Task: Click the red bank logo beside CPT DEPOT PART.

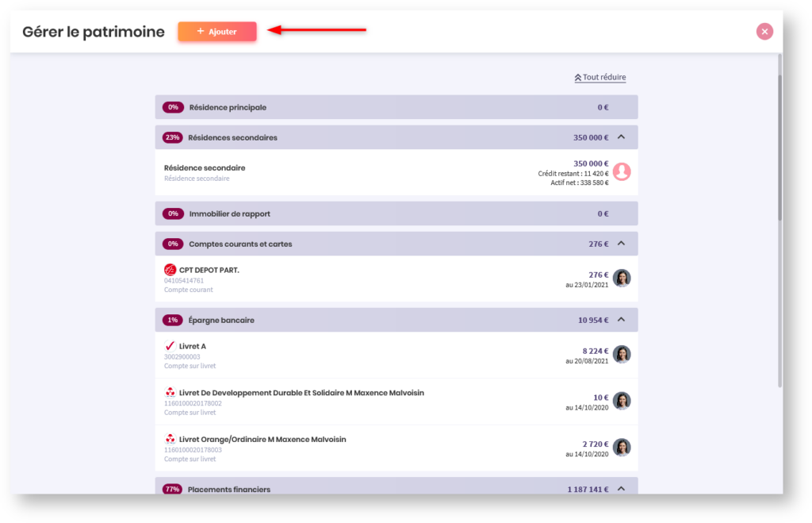Action: (170, 270)
